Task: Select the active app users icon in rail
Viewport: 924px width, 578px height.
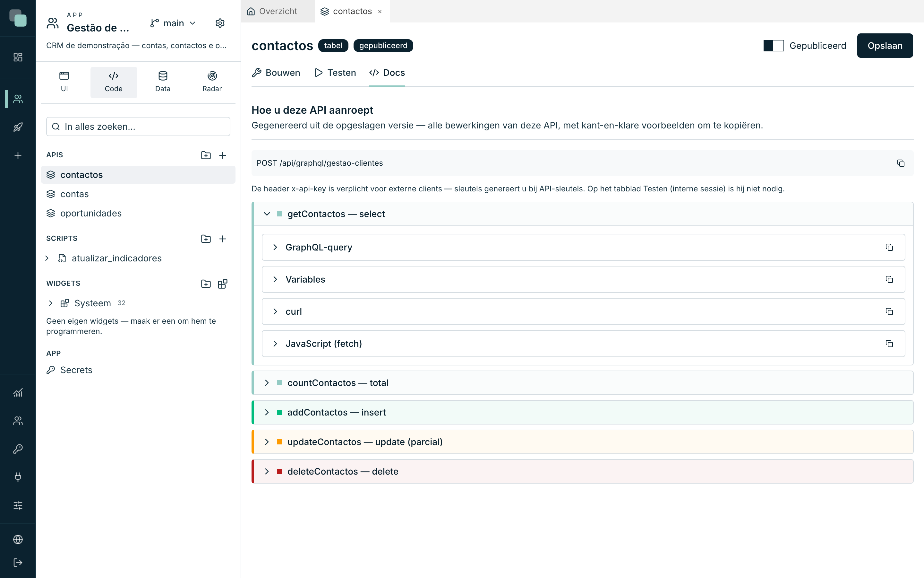Action: coord(18,99)
